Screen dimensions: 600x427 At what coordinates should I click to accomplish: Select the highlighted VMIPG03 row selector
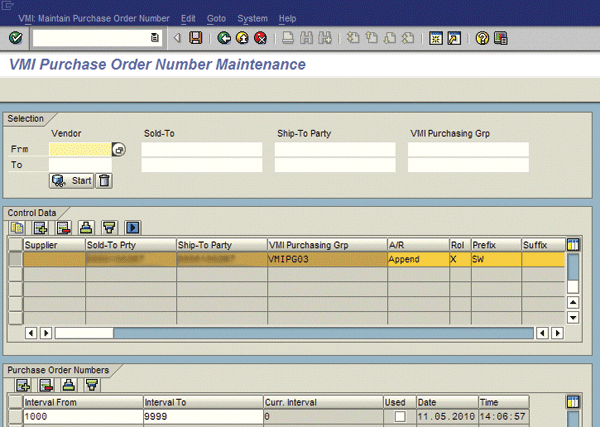tap(15, 259)
